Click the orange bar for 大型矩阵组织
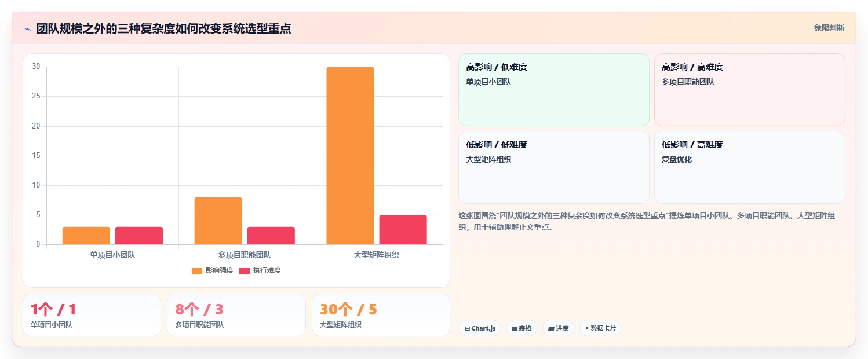Image resolution: width=868 pixels, height=359 pixels. pos(350,156)
